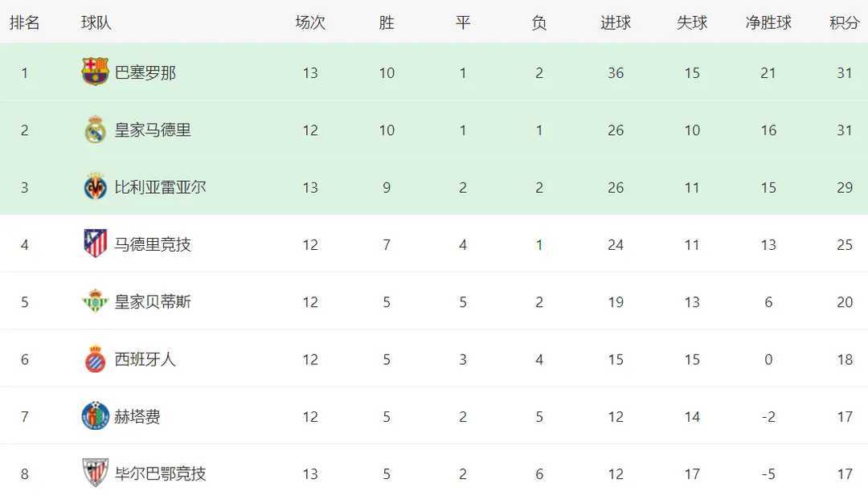
Task: Select the 皇家贝蒂斯 team name
Action: (153, 302)
